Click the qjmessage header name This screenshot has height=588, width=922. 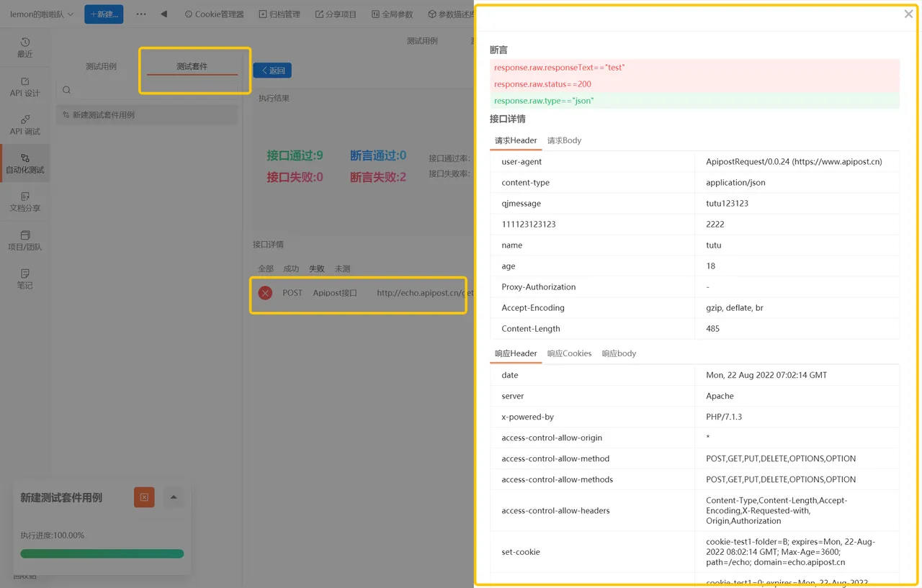coord(521,204)
